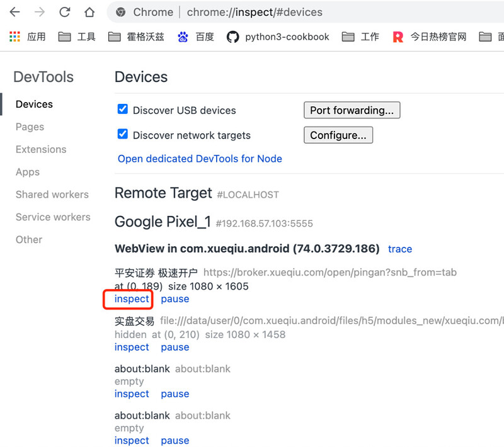
Task: Select Extensions in DevTools sidebar
Action: click(41, 149)
